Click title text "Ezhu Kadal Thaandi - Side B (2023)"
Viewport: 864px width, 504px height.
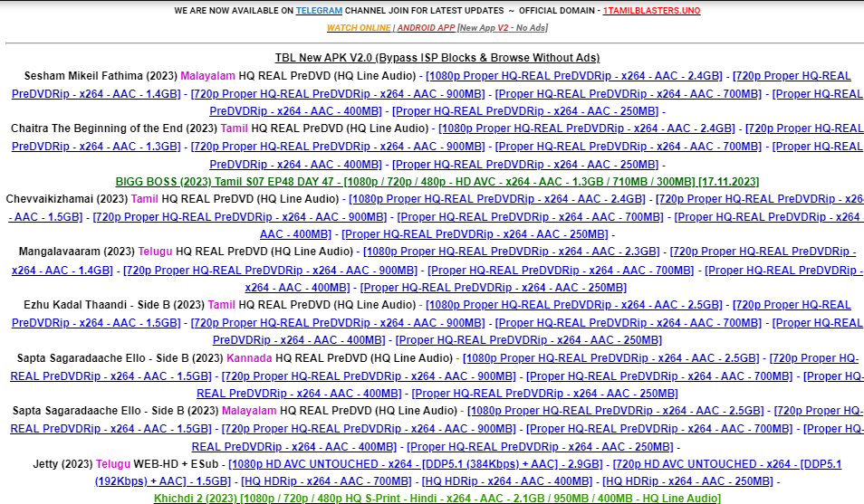(x=114, y=305)
